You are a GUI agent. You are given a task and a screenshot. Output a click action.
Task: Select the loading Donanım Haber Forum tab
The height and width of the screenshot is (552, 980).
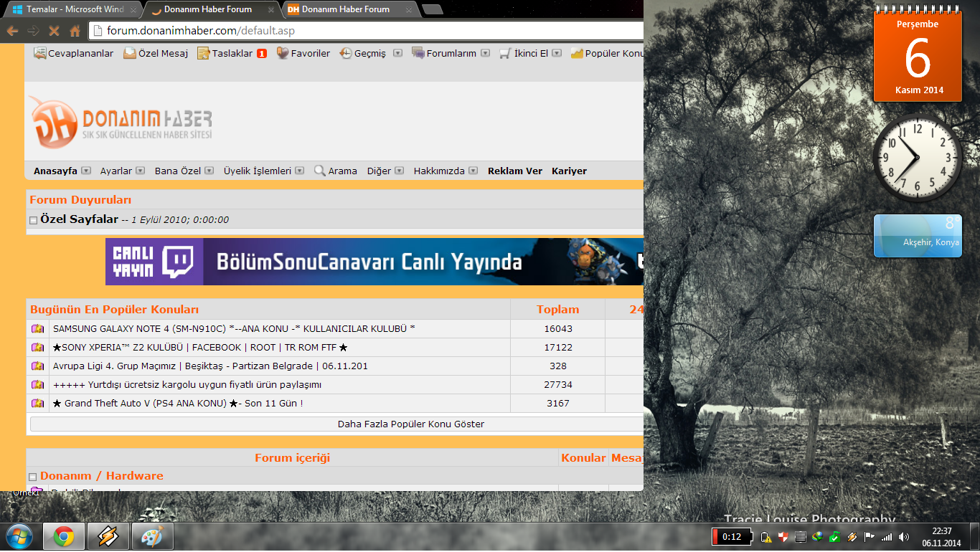[x=212, y=9]
